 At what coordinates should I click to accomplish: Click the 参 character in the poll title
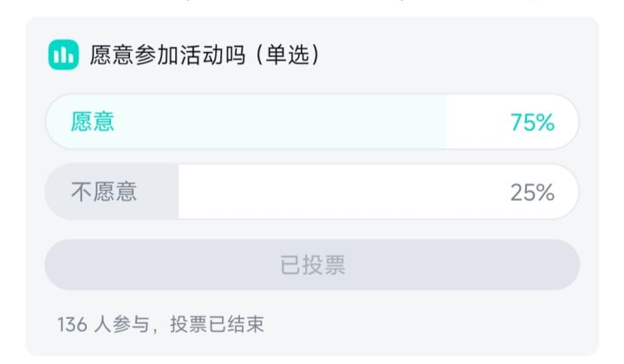146,55
